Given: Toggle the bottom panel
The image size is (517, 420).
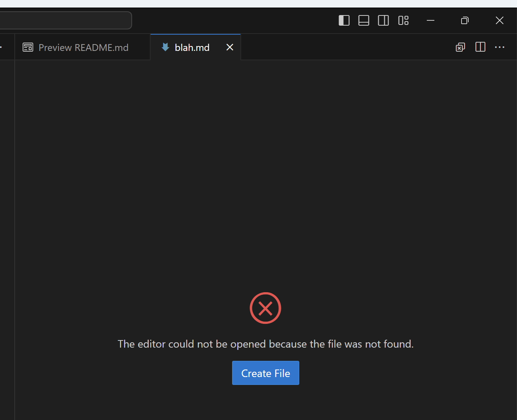Looking at the screenshot, I should click(363, 20).
